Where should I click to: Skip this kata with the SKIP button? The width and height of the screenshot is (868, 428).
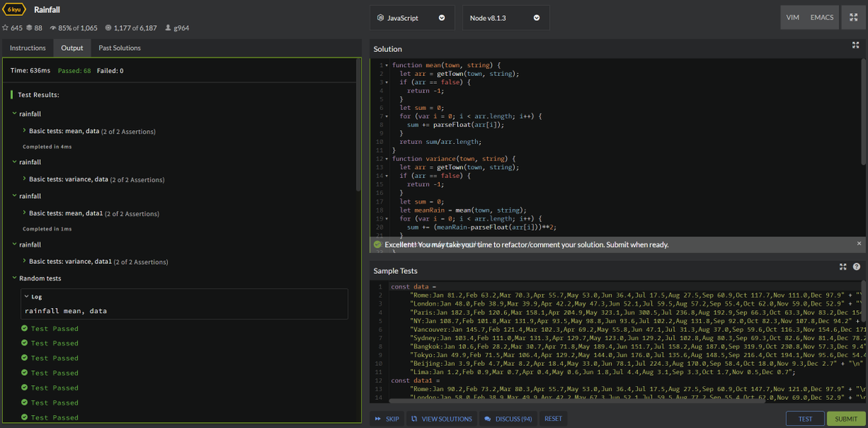pyautogui.click(x=387, y=419)
